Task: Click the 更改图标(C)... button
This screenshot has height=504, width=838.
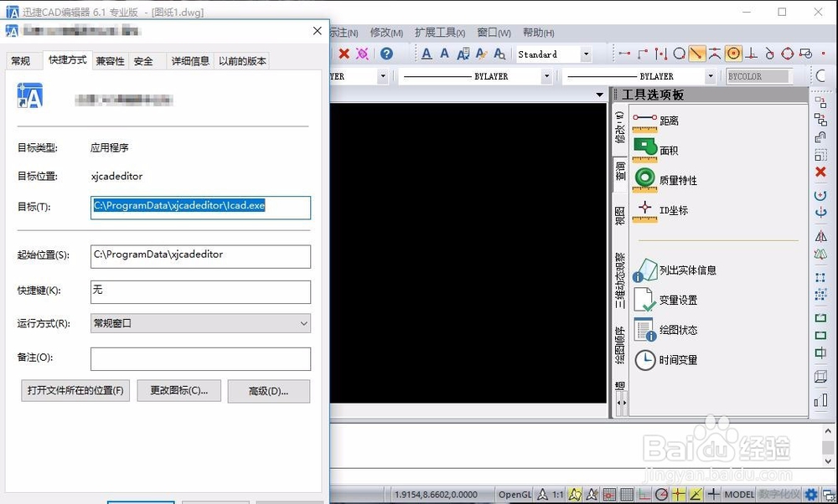Action: click(179, 390)
